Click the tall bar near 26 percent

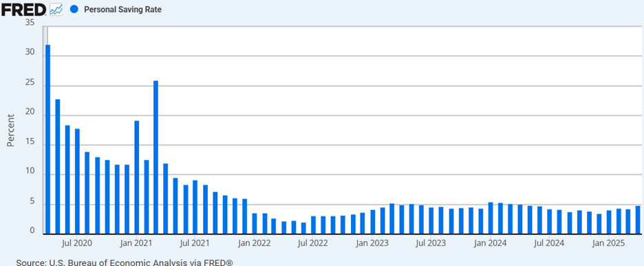[x=156, y=157]
